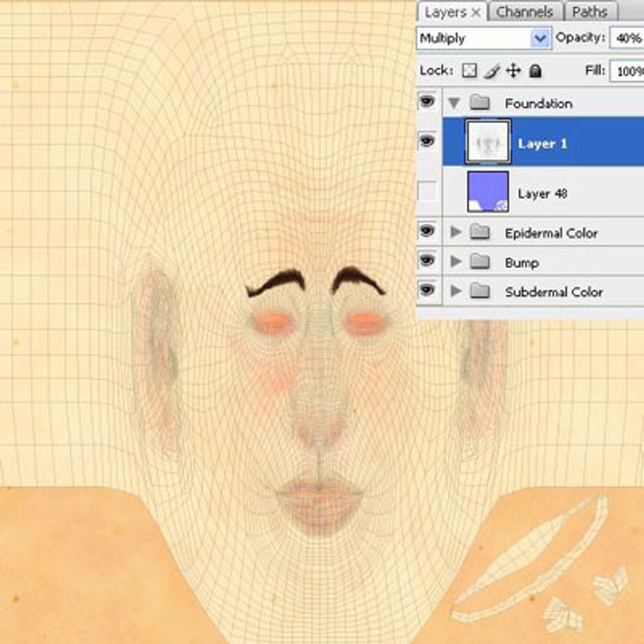Click the Subdermal Color folder icon
Image resolution: width=644 pixels, height=644 pixels.
(479, 291)
